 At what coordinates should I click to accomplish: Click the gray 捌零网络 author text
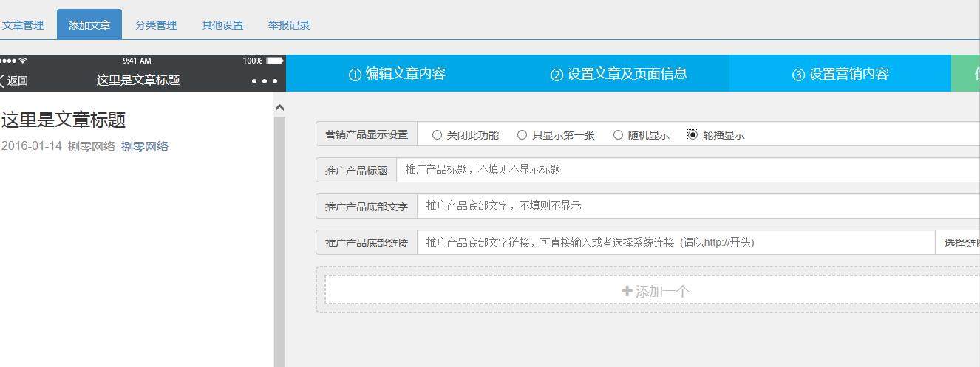click(92, 146)
